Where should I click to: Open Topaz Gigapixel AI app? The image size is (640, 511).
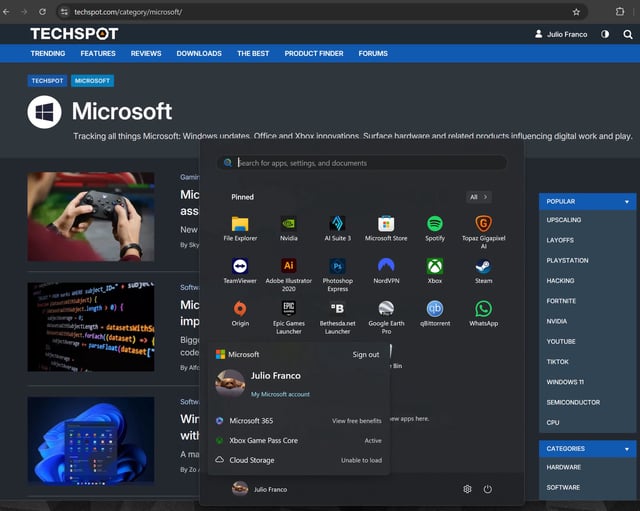484,232
